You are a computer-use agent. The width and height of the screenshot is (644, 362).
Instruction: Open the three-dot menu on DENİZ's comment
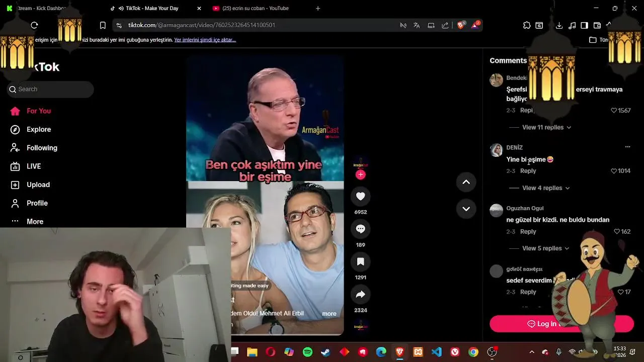point(627,147)
